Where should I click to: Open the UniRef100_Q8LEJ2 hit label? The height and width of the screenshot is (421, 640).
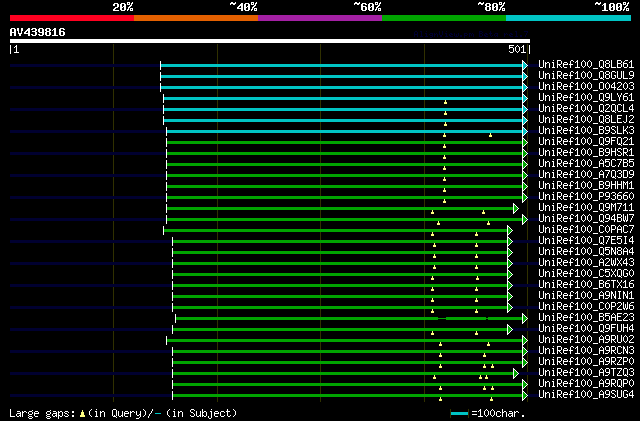(x=586, y=119)
